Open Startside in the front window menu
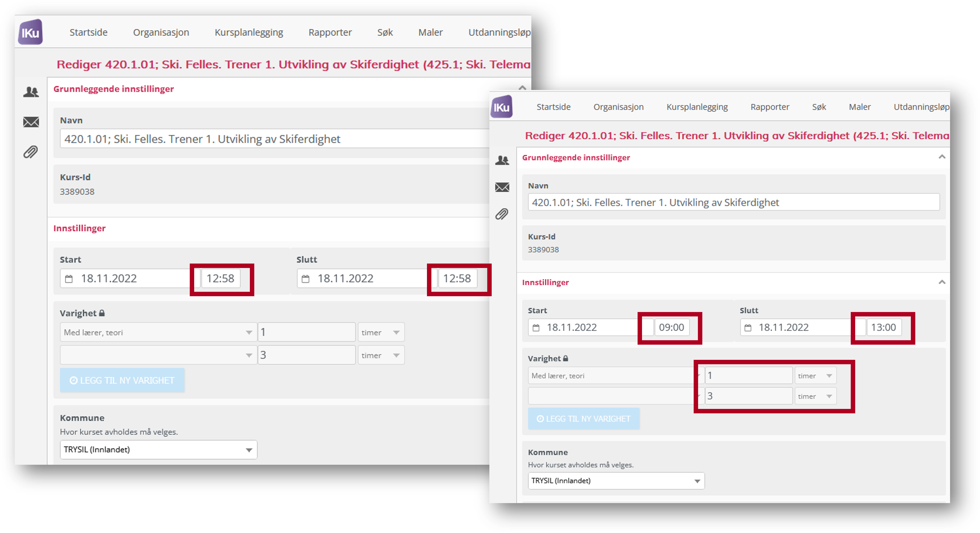Screen dimensions: 980x533 point(553,107)
